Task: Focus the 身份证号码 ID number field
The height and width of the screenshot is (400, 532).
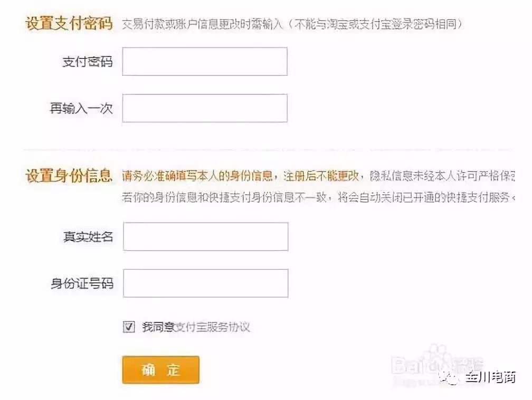Action: click(x=205, y=282)
